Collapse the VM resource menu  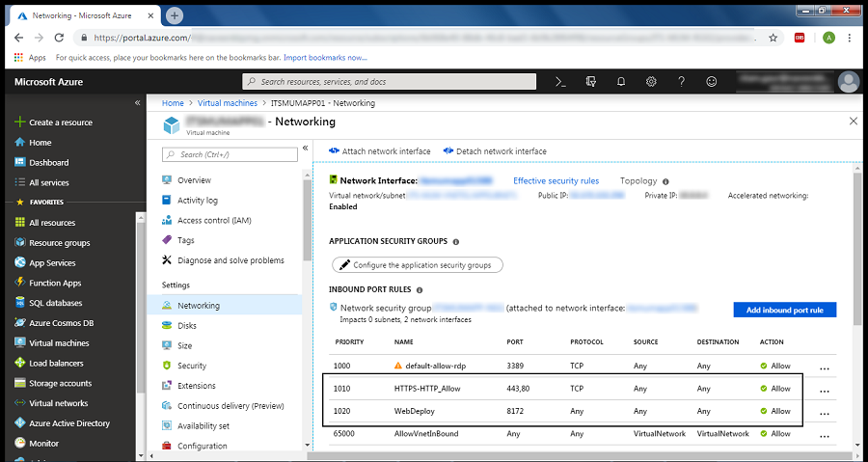305,149
